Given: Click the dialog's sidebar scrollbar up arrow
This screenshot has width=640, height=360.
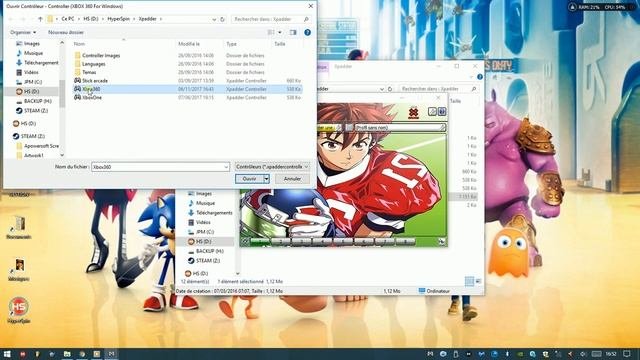Looking at the screenshot, I should (62, 42).
